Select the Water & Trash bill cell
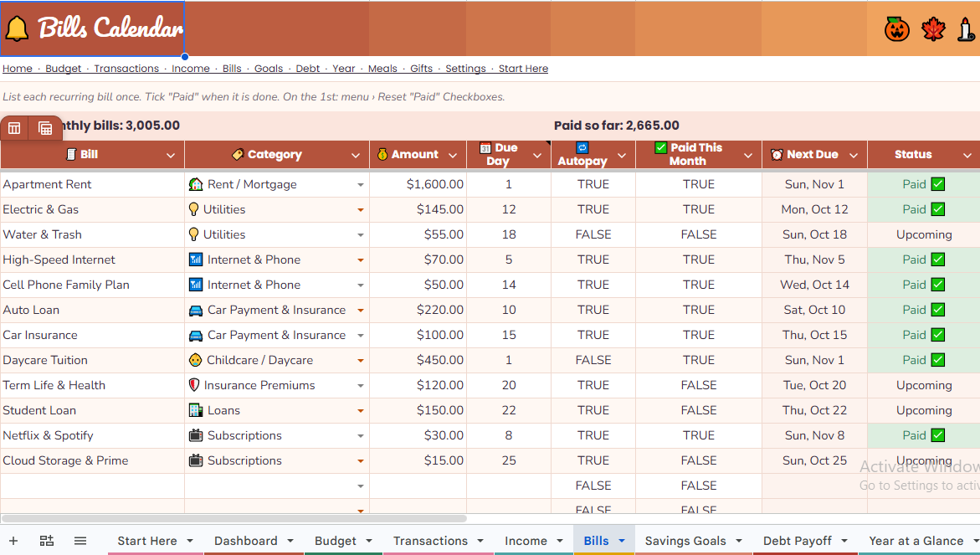980x555 pixels. click(x=93, y=234)
